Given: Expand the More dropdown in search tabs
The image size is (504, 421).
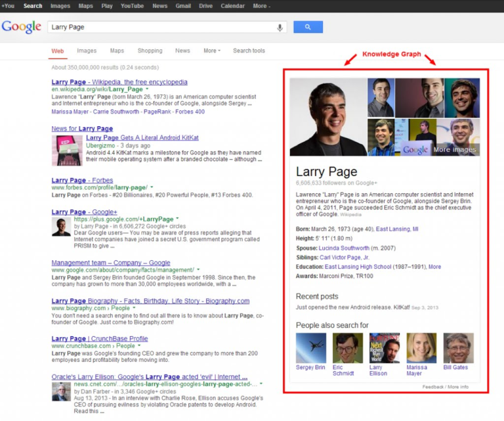Looking at the screenshot, I should click(211, 51).
